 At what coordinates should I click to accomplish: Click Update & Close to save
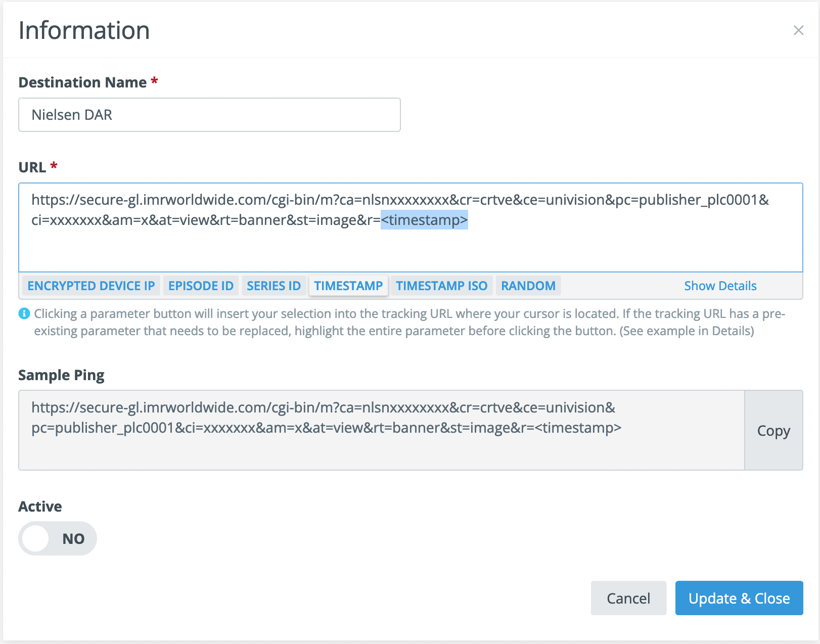[739, 598]
